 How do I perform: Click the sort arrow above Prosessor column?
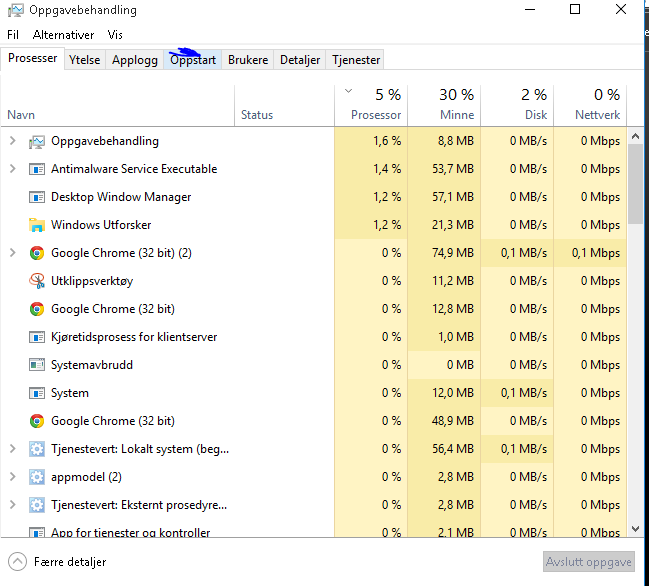[349, 91]
